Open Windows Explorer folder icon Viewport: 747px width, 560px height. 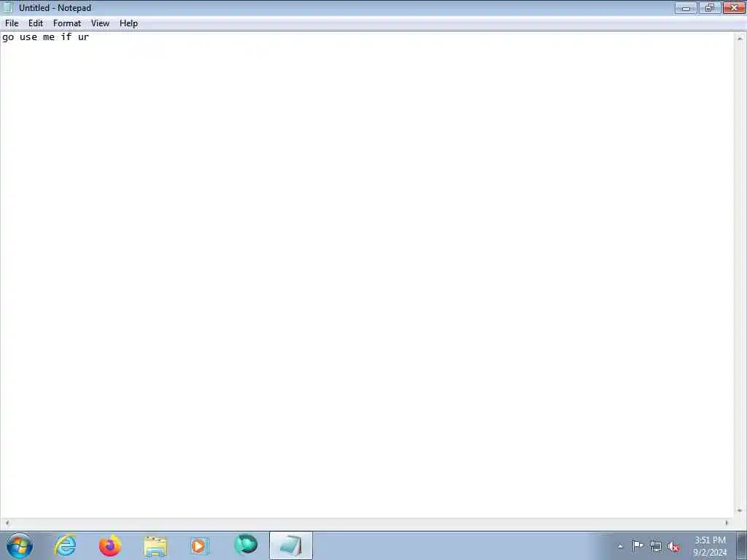[155, 546]
